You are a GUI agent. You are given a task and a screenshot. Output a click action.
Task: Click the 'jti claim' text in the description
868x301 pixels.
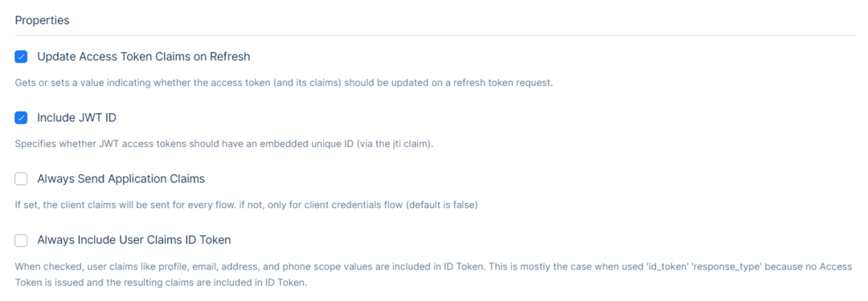(x=411, y=144)
